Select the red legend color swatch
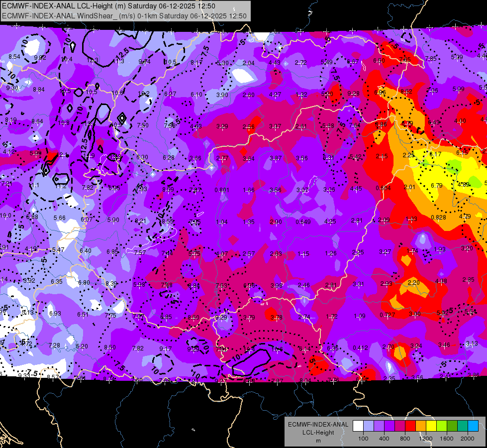Image resolution: width=487 pixels, height=448 pixels. [x=410, y=426]
